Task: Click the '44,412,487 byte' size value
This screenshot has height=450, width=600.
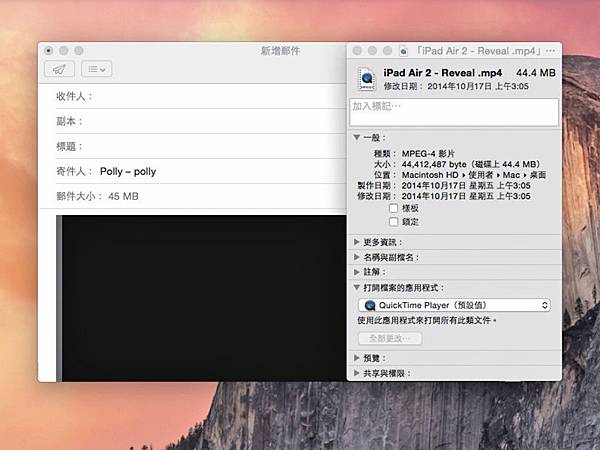Action: [x=434, y=165]
